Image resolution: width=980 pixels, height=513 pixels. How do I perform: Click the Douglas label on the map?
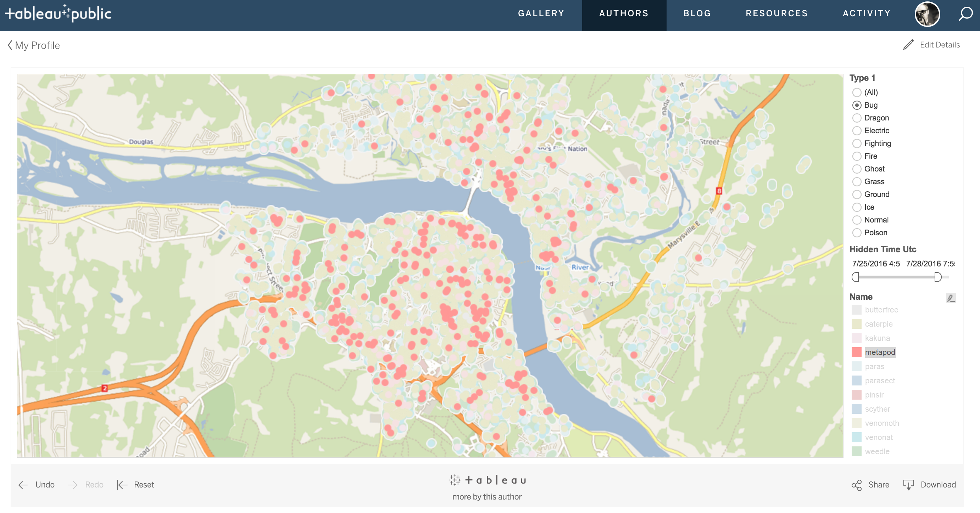pos(141,142)
